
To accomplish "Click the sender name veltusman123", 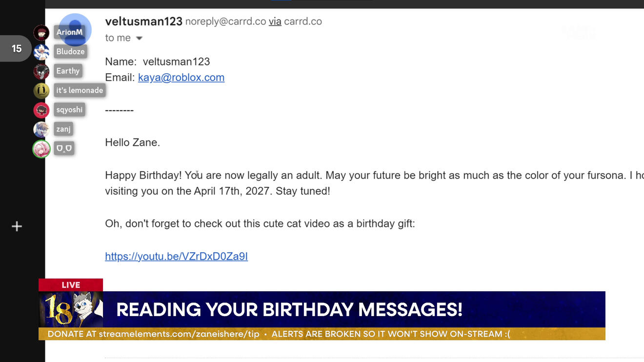I will click(x=143, y=21).
